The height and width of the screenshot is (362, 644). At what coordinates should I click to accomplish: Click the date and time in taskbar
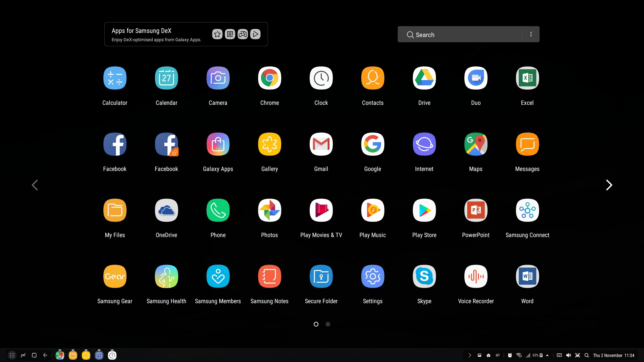click(x=614, y=355)
